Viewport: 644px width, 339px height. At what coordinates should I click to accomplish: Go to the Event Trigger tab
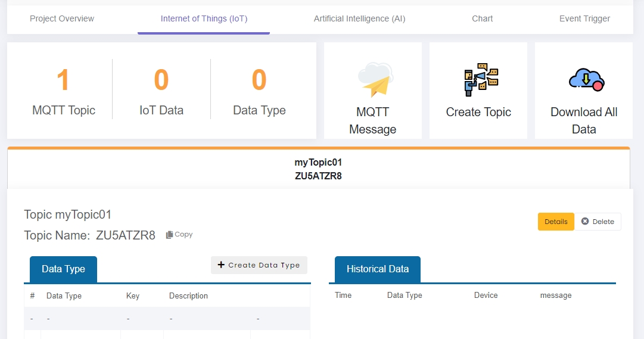[584, 19]
